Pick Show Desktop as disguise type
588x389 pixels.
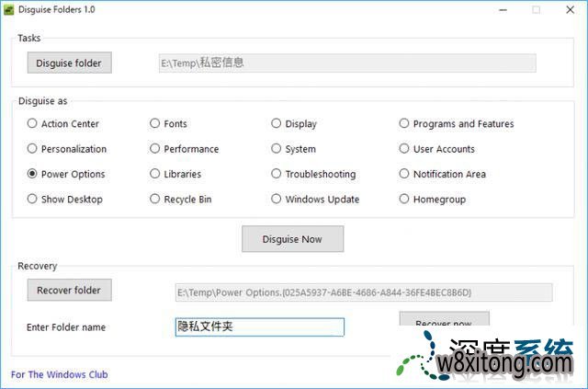point(32,199)
